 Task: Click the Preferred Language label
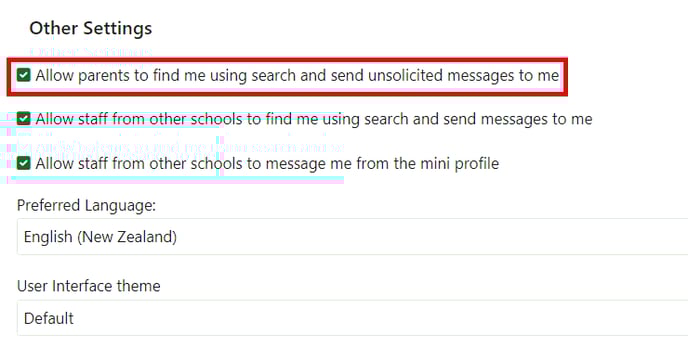click(x=86, y=205)
